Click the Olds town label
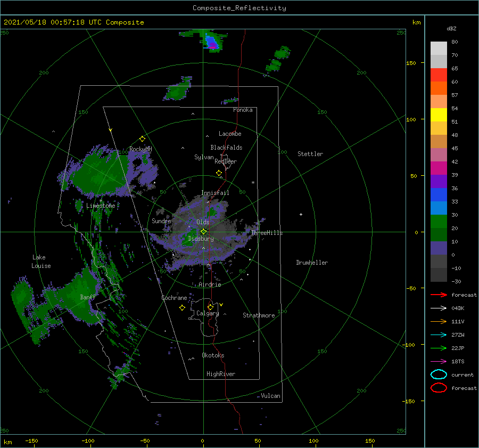Viewport: 479px width, 448px height. 203,222
